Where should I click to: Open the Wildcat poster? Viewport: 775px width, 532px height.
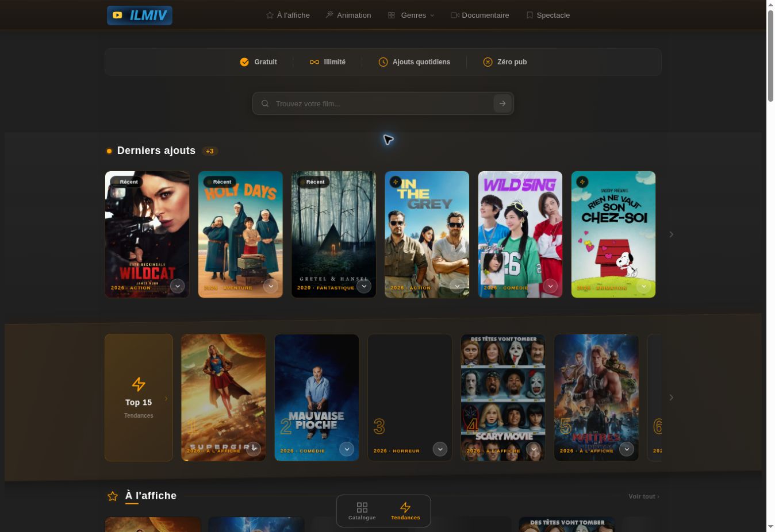pyautogui.click(x=147, y=234)
